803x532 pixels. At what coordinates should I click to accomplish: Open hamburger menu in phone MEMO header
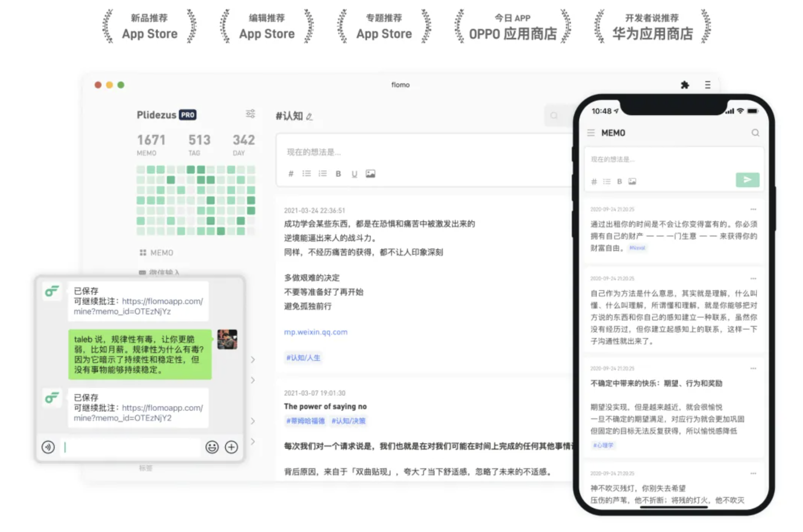591,133
